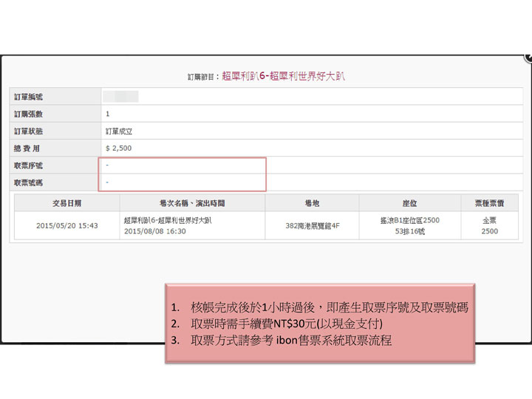Click the blurred order number value
The width and height of the screenshot is (532, 399).
120,97
